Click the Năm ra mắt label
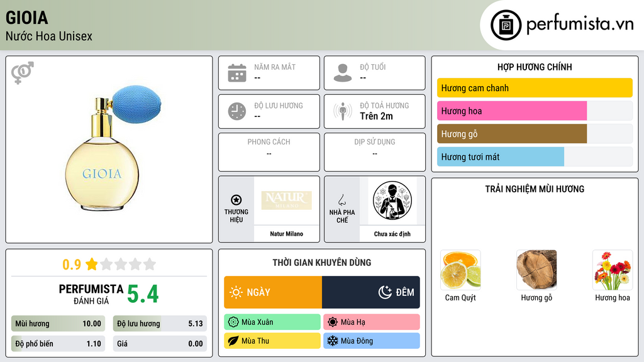The image size is (644, 362). pos(275,67)
